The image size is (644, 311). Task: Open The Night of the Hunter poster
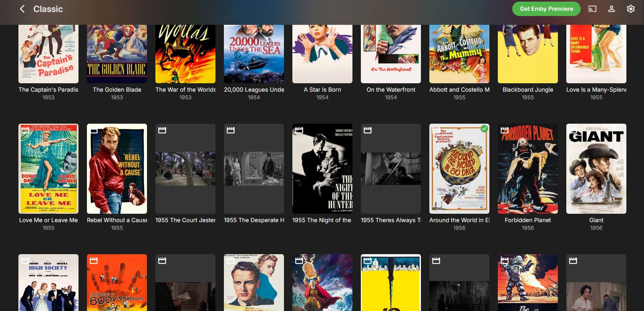(x=322, y=169)
